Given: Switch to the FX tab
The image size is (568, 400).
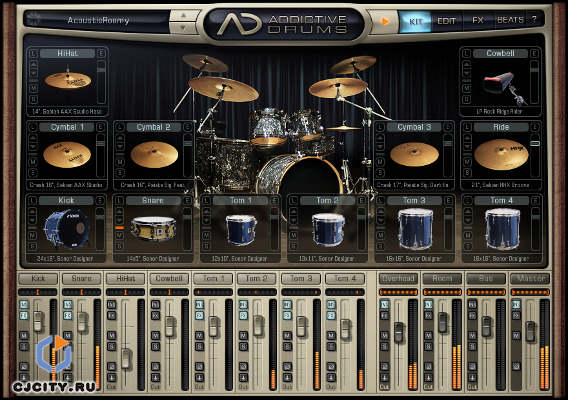Looking at the screenshot, I should [x=477, y=20].
